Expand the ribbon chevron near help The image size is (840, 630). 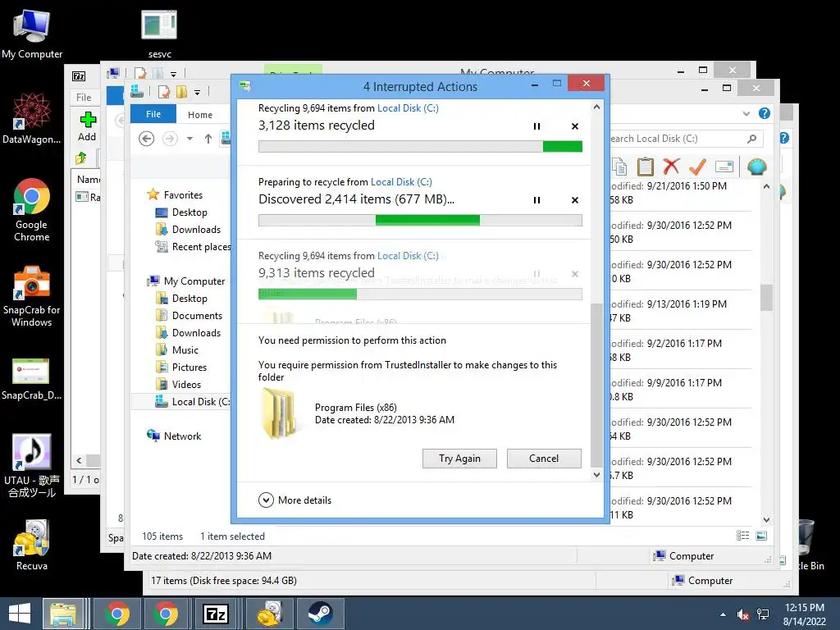[746, 113]
